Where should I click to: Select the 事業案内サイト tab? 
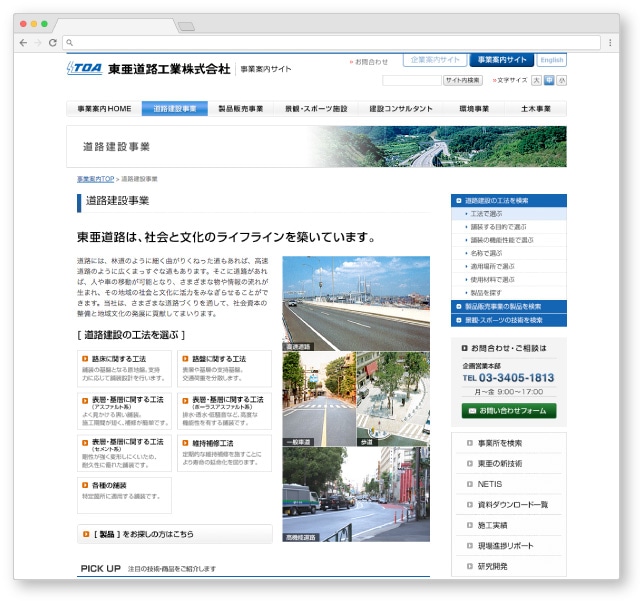click(x=502, y=60)
